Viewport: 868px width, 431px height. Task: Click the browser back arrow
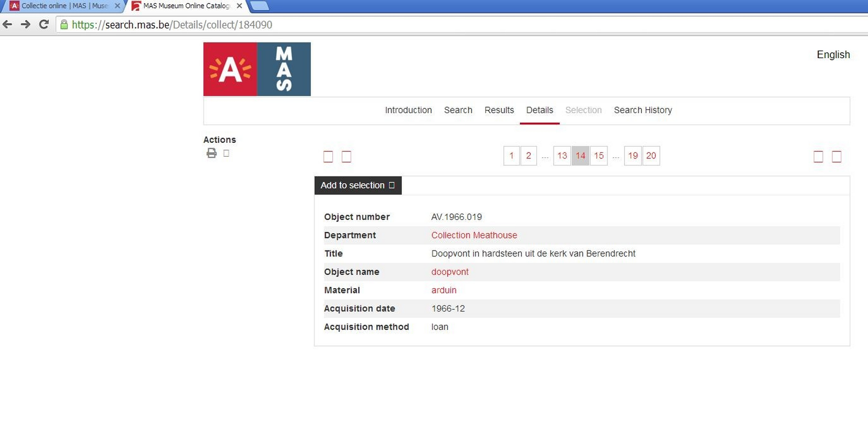click(x=8, y=24)
